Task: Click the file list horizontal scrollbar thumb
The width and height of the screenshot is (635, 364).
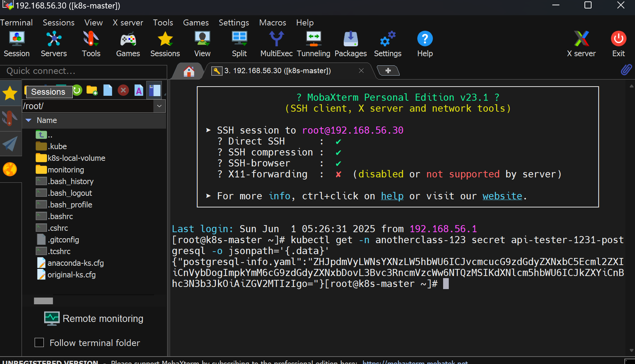Action: click(x=43, y=301)
